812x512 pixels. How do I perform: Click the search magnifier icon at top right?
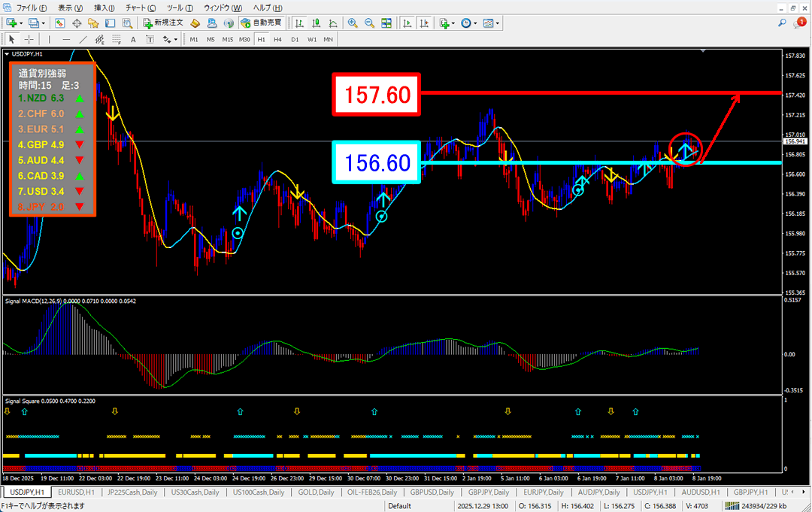782,23
